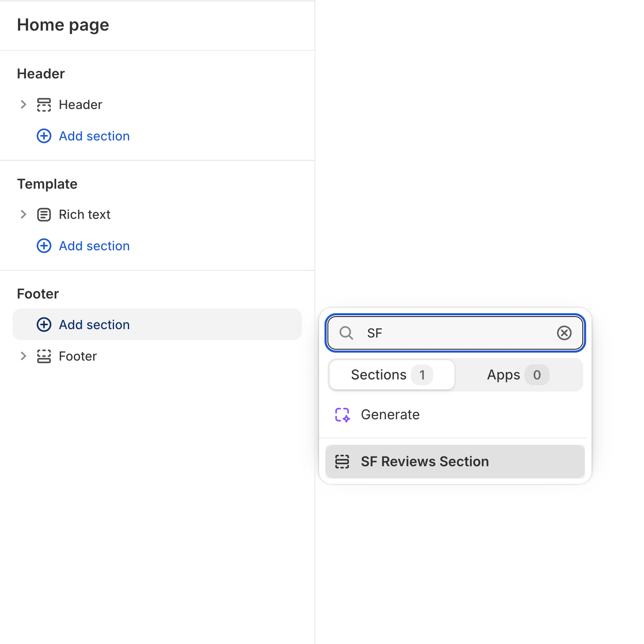Expand the Footer section chevron
644x644 pixels.
23,356
